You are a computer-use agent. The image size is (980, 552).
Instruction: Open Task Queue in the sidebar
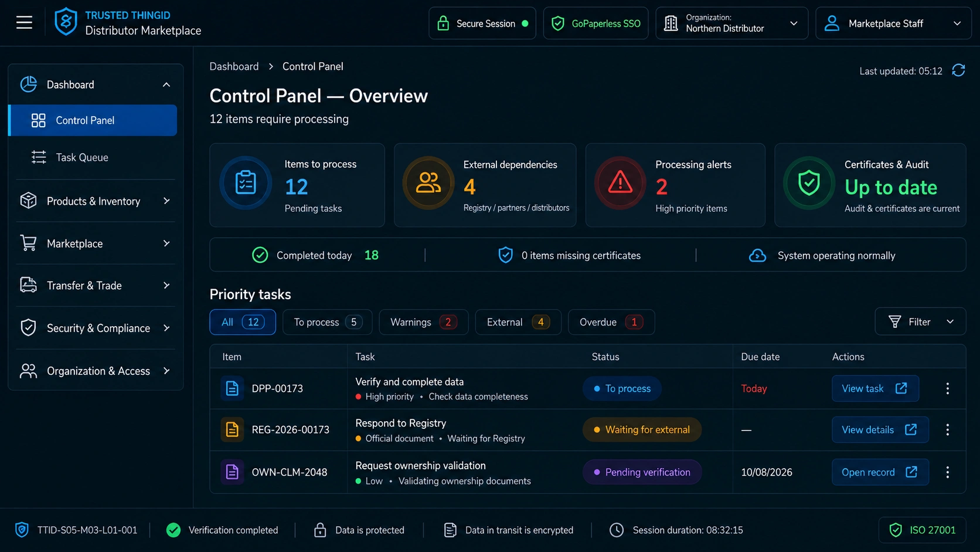(93, 157)
